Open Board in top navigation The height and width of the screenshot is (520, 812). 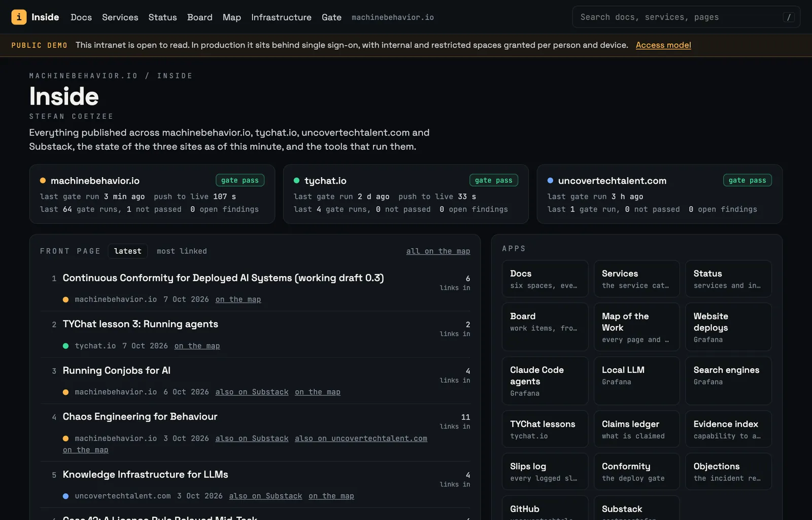[199, 17]
